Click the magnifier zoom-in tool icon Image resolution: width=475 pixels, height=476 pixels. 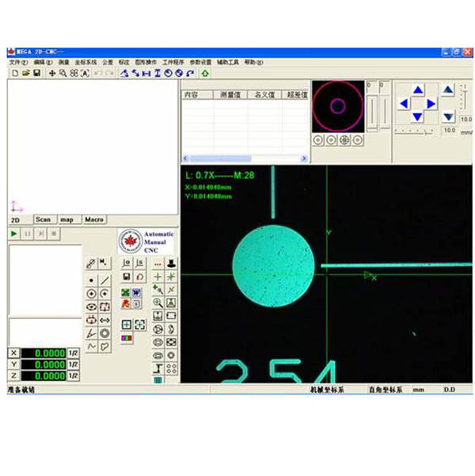tap(158, 303)
